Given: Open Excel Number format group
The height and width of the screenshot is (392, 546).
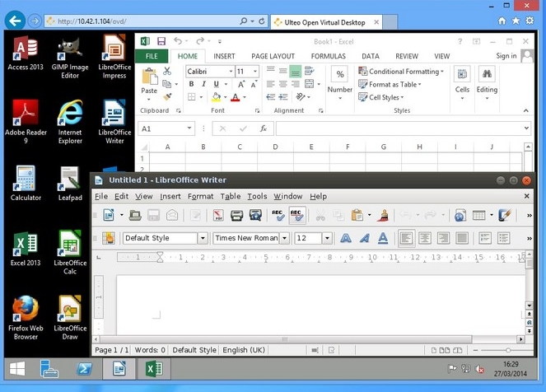Looking at the screenshot, I should (340, 83).
